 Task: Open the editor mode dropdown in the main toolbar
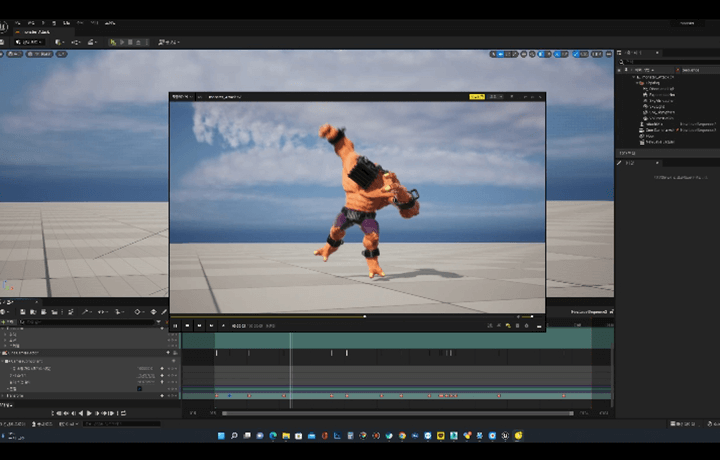pyautogui.click(x=28, y=42)
